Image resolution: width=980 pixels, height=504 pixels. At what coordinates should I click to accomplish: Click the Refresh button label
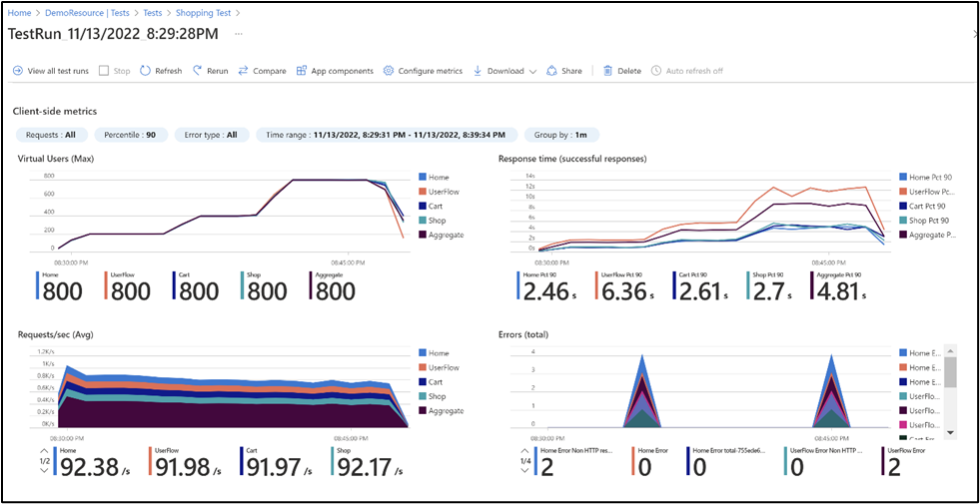coord(169,71)
